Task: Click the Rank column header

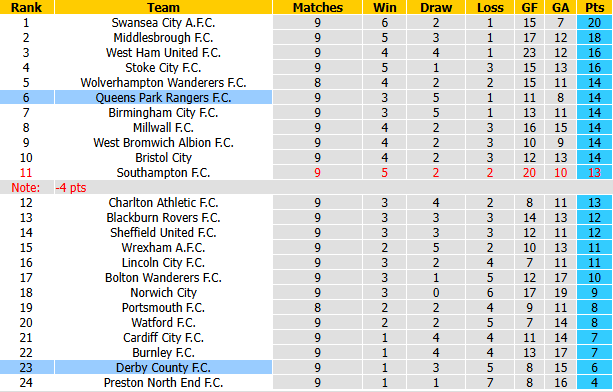Action: tap(27, 7)
